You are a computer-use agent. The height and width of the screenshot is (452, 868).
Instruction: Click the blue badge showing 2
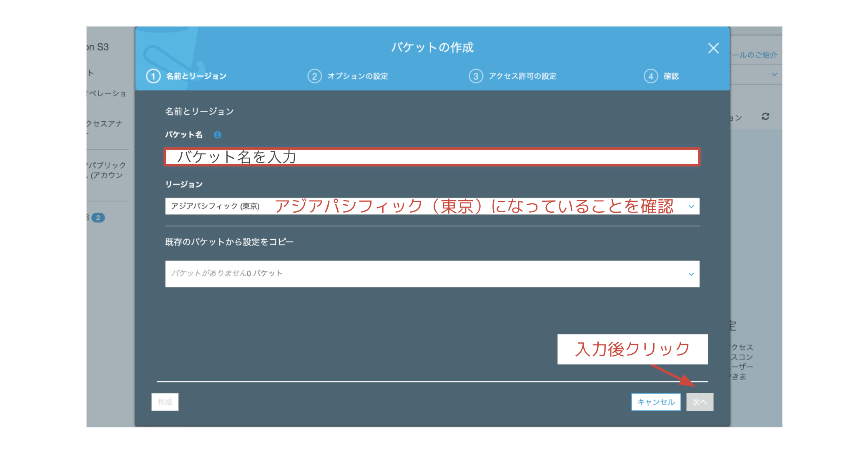click(x=98, y=218)
